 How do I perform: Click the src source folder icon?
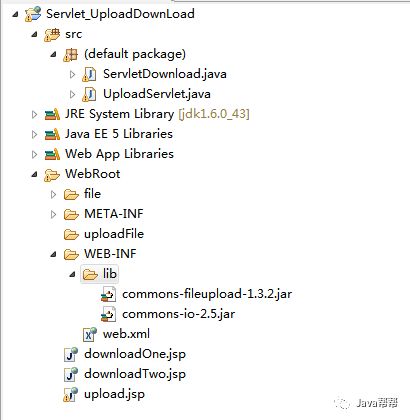click(52, 34)
